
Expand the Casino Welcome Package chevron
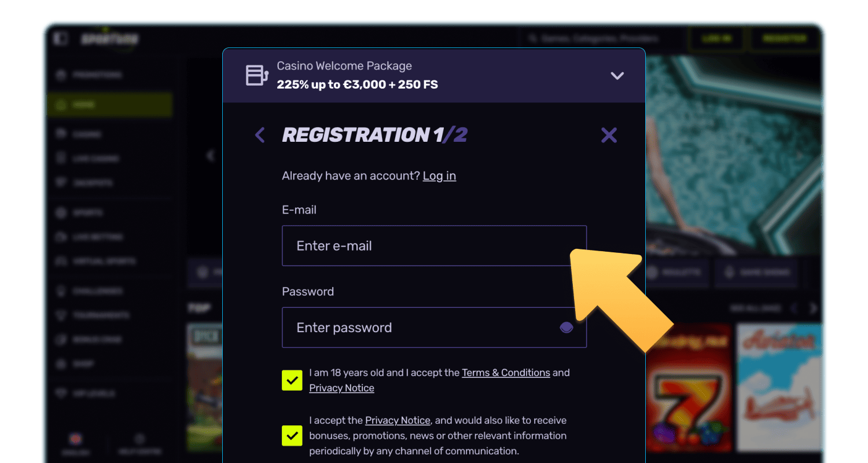pos(617,76)
